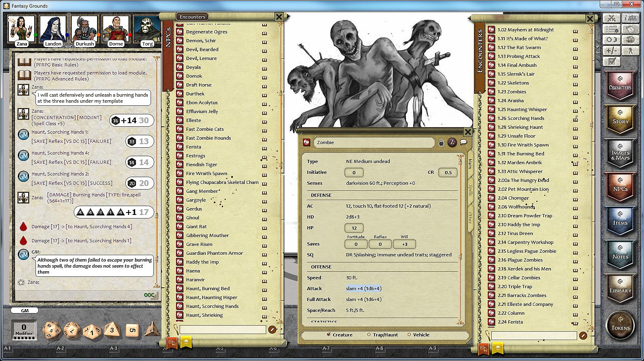Screen dimensions: 644x361
Task: Click the d20 die icon
Action: (x=52, y=330)
